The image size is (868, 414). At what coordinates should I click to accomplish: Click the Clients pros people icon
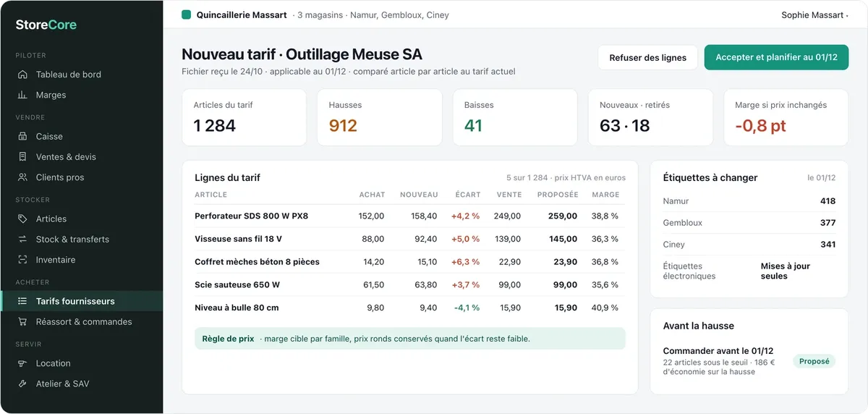pos(22,177)
